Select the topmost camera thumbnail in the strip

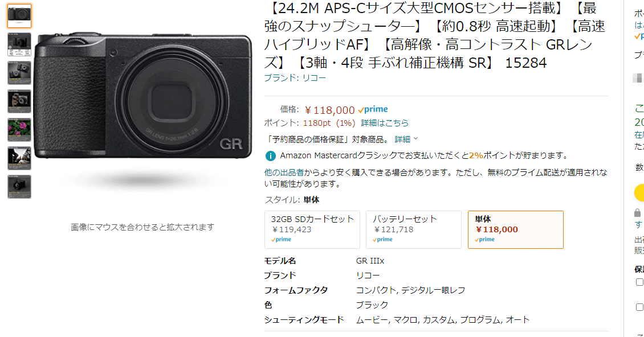coord(19,15)
